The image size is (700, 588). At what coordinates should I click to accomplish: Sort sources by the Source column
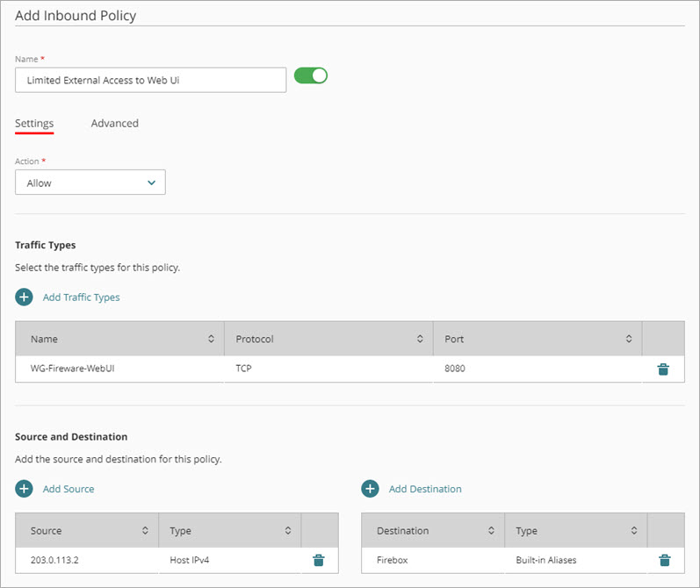pos(145,531)
